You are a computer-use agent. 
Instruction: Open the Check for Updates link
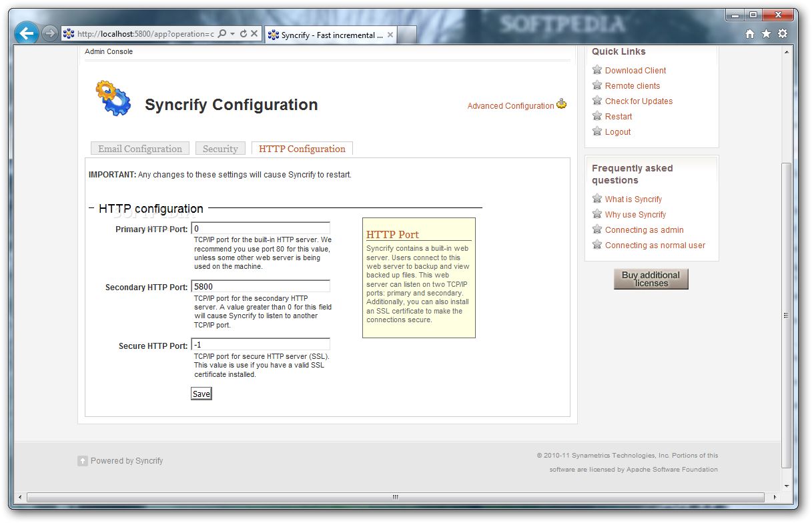pyautogui.click(x=639, y=101)
